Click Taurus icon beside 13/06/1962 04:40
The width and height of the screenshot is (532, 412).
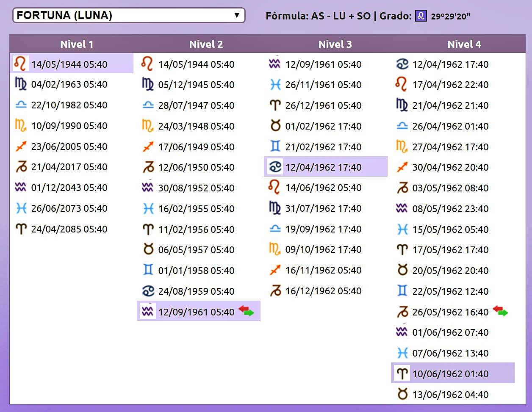(402, 394)
